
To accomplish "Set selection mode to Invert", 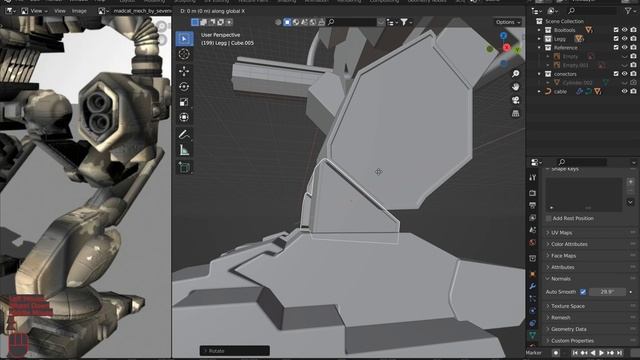I will click(x=220, y=22).
